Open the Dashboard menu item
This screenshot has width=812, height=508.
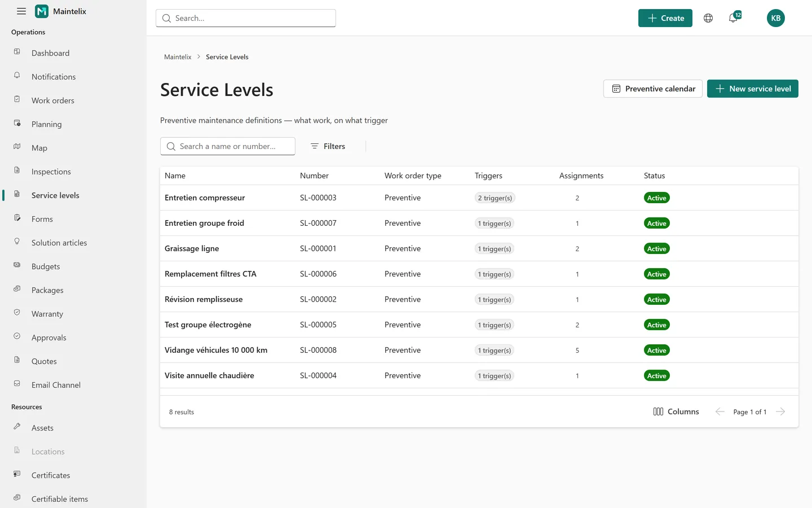tap(73, 53)
